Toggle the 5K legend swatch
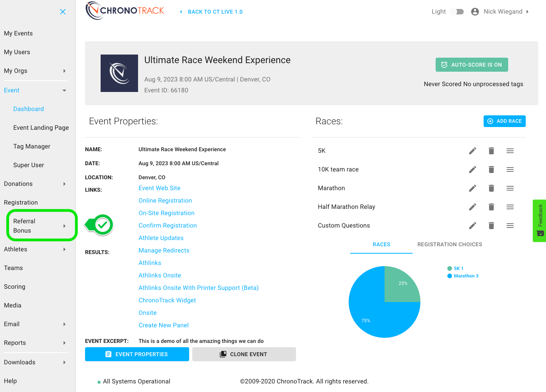Viewport: 546px width, 392px height. point(450,268)
